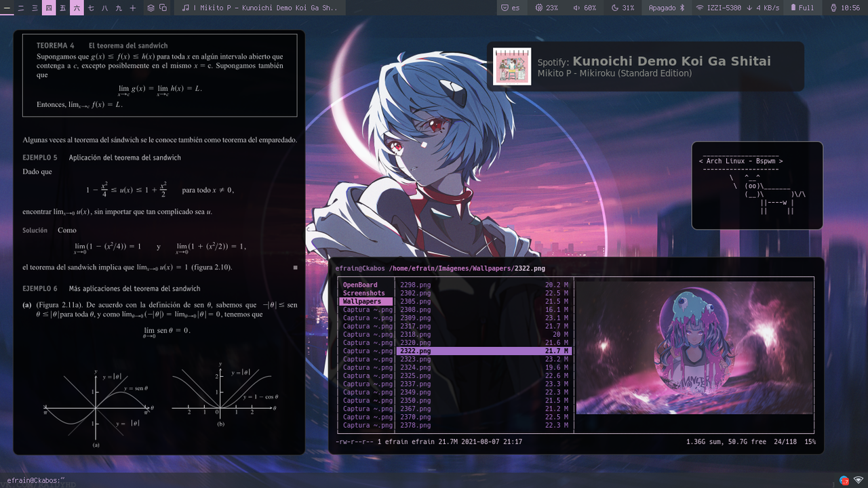Switch to workspace 五
This screenshot has height=488, width=868.
(62, 7)
